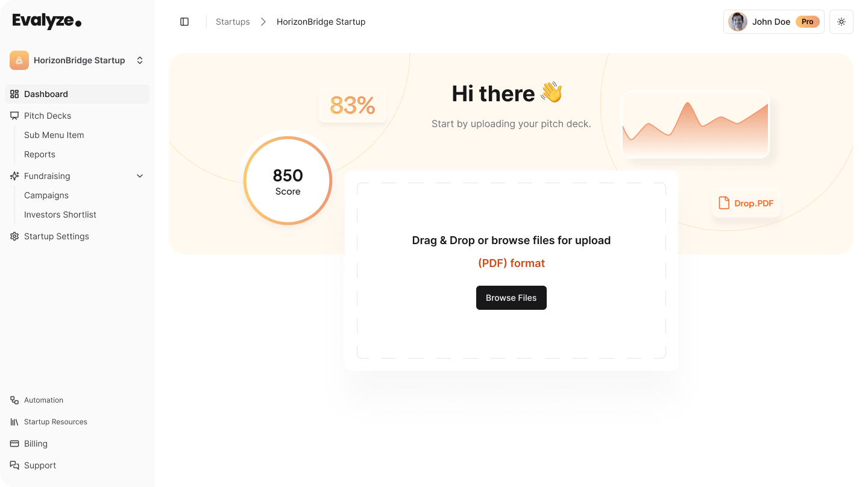Open Investors Shortlist from the menu
Screen dimensions: 868x487
[60, 215]
